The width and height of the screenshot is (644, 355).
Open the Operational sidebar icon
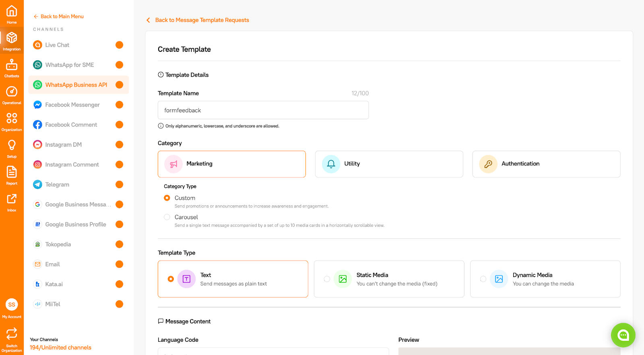click(x=12, y=92)
